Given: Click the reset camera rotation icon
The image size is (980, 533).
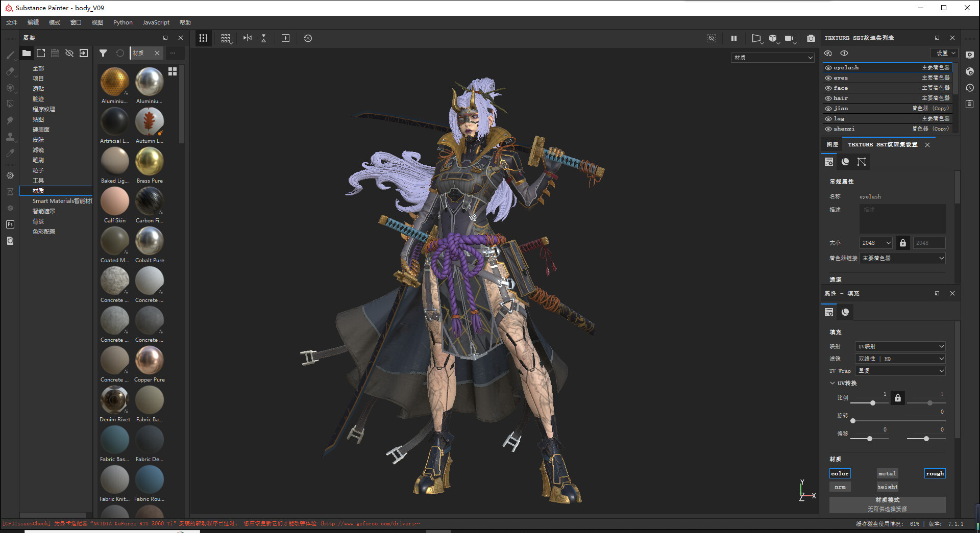Looking at the screenshot, I should click(308, 38).
